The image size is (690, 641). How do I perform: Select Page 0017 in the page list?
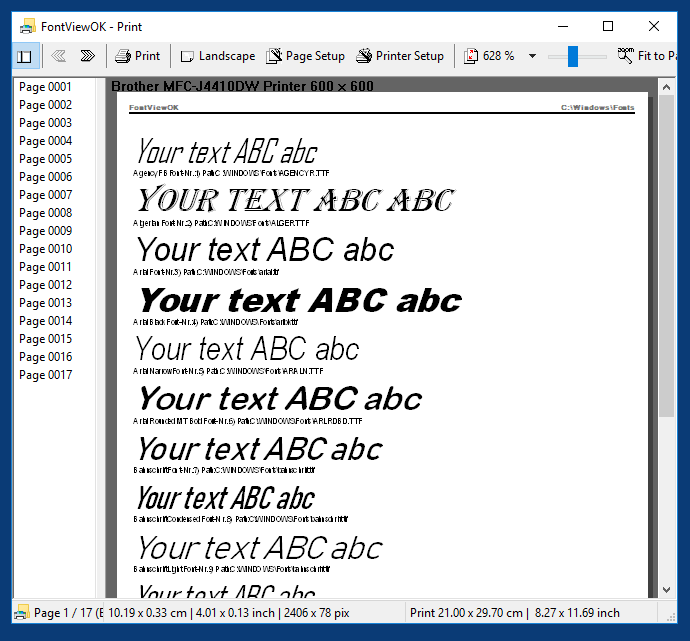(x=46, y=375)
